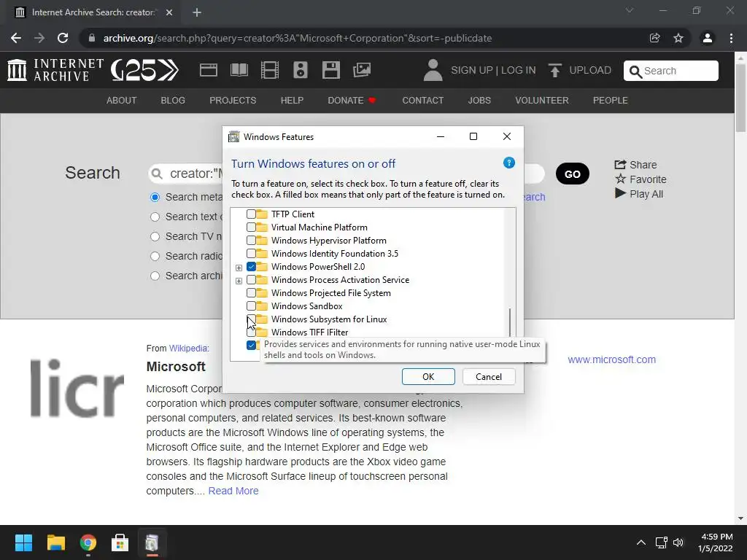Image resolution: width=747 pixels, height=560 pixels.
Task: Open the Windows Start menu
Action: point(23,542)
